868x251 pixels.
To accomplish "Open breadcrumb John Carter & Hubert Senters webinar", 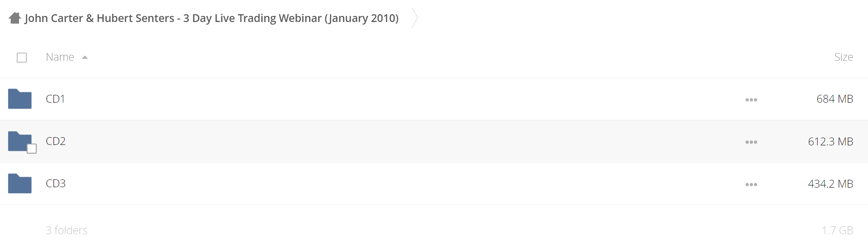I will pos(212,18).
